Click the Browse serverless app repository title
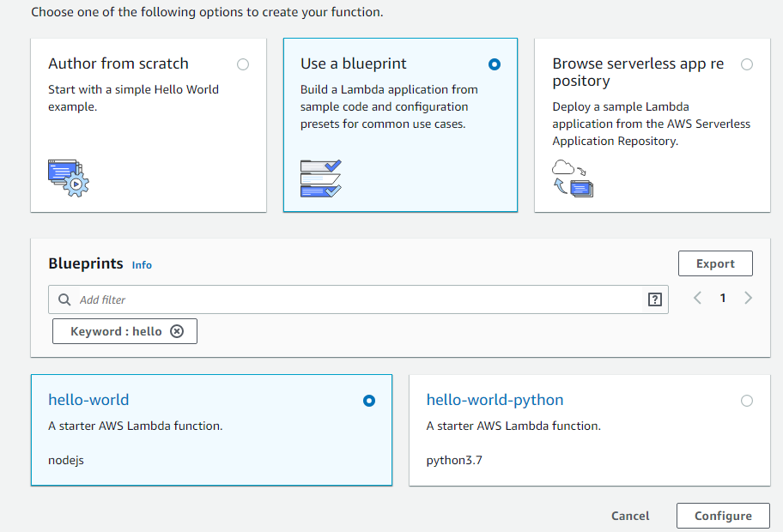Screen dimensions: 783x532 click(638, 72)
